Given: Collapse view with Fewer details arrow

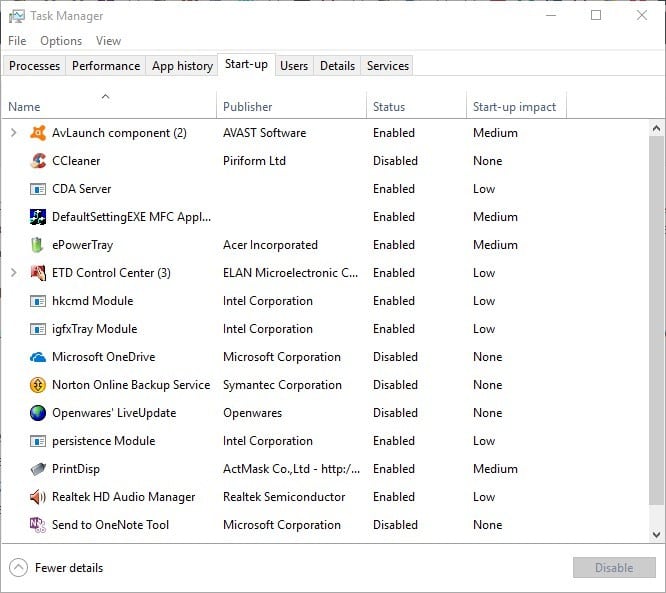Looking at the screenshot, I should point(18,568).
